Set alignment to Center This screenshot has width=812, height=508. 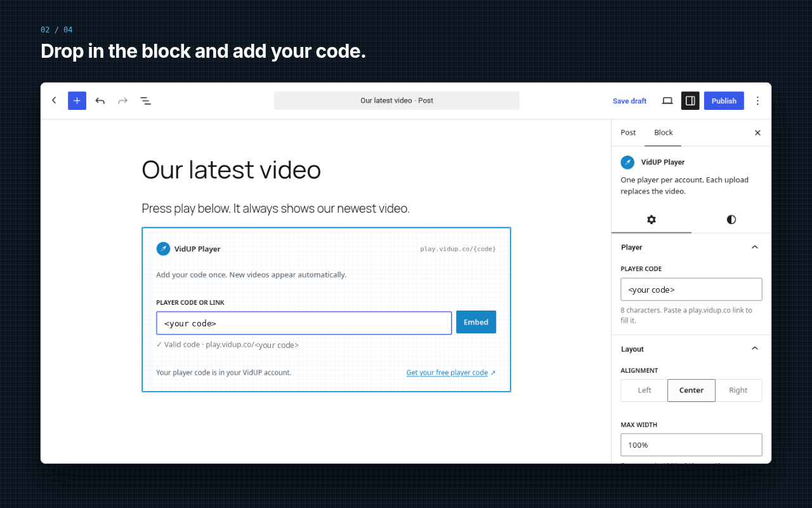coord(691,391)
